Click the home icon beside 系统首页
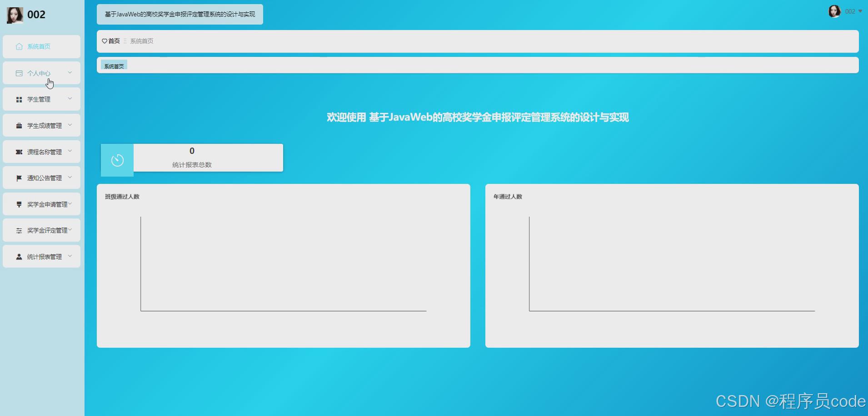This screenshot has width=868, height=416. (19, 46)
